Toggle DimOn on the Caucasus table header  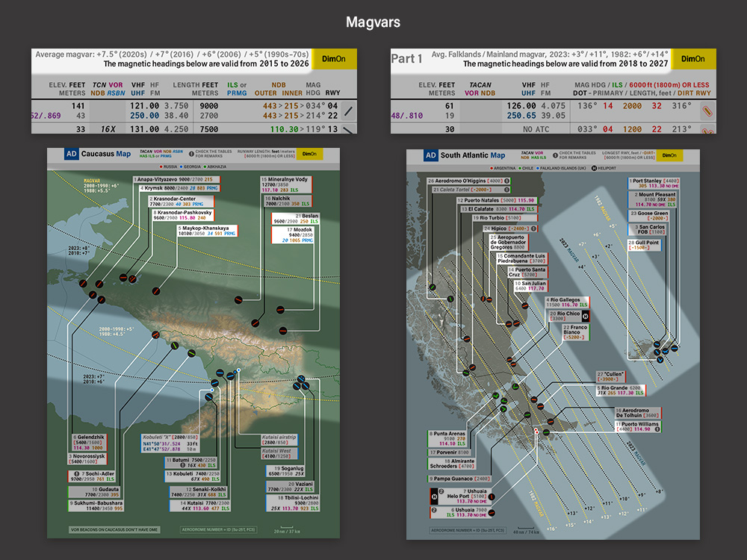point(335,59)
